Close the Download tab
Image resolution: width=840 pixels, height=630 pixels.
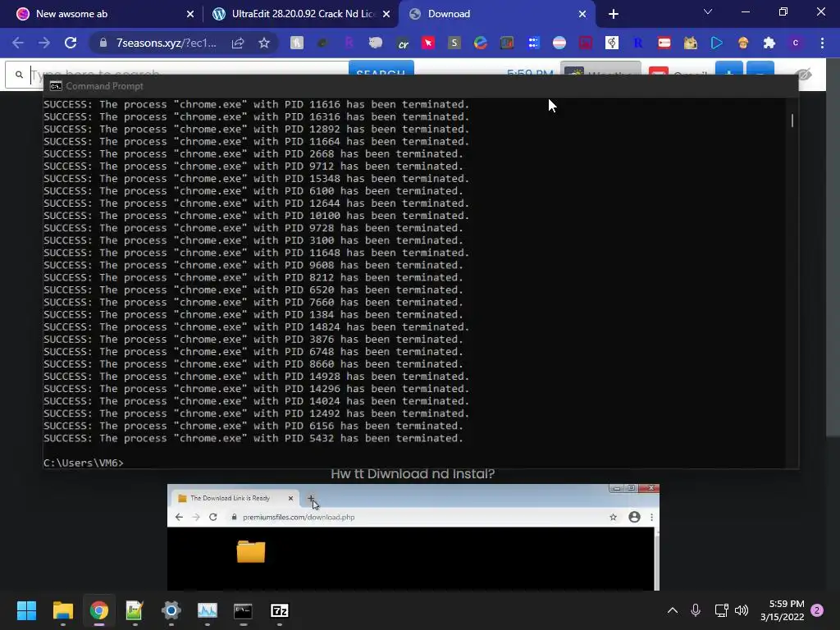pyautogui.click(x=582, y=14)
